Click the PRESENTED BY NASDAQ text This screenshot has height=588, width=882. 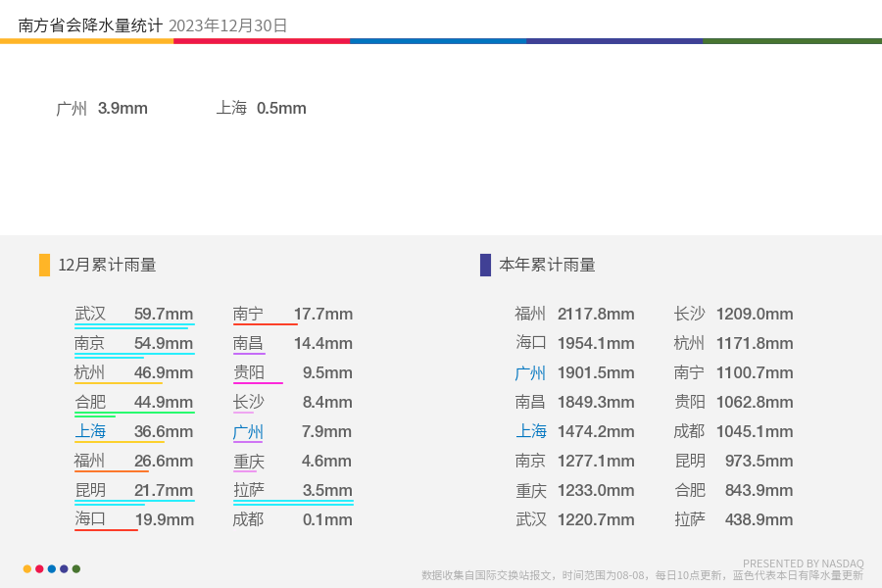pos(804,563)
